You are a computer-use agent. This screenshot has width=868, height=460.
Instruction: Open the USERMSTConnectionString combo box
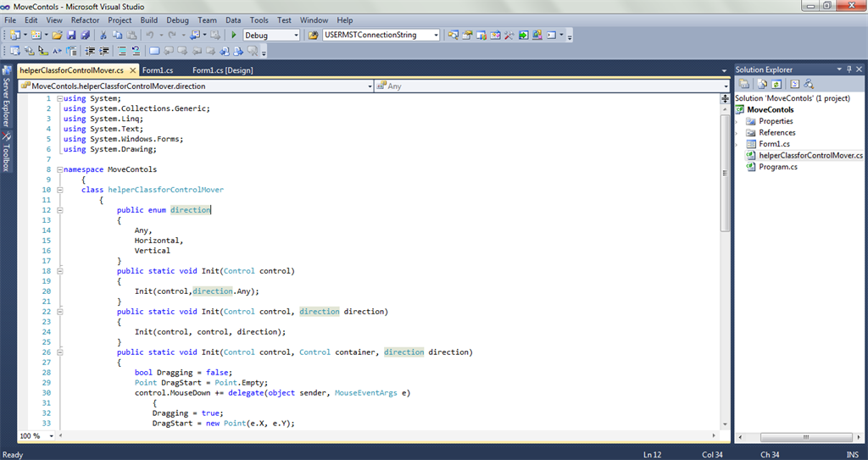click(x=436, y=36)
